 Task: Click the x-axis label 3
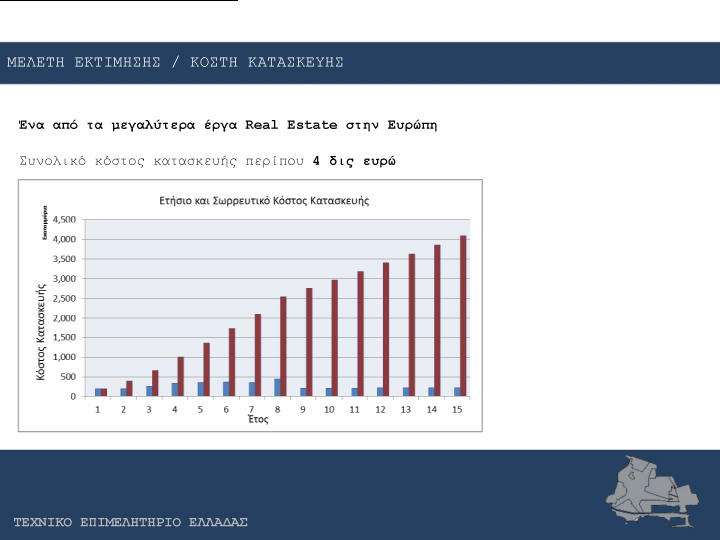[150, 410]
